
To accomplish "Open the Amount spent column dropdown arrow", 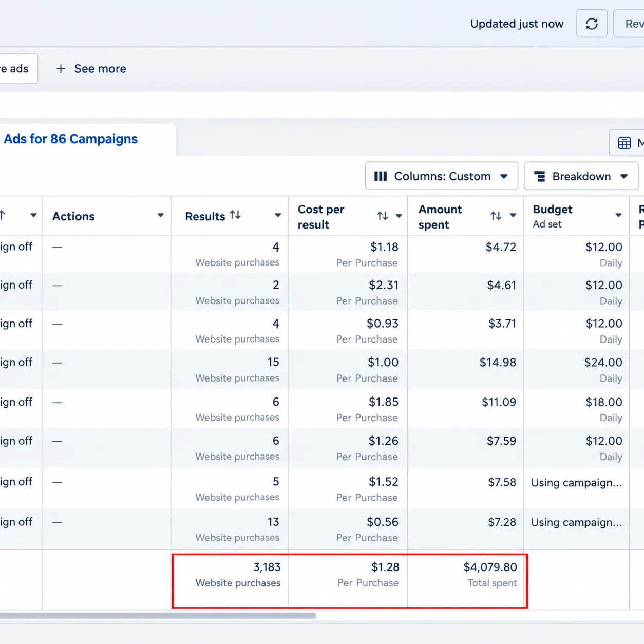I will 513,216.
